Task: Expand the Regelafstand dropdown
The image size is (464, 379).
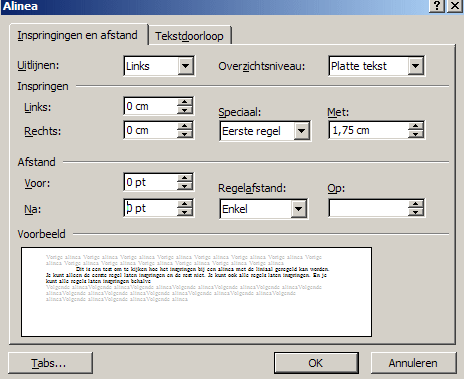Action: click(298, 209)
